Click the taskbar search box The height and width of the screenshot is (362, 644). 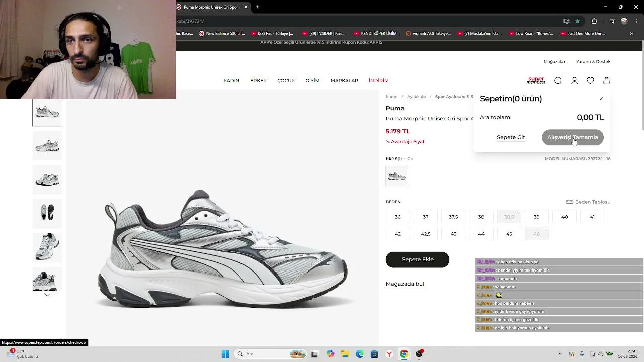[271, 354]
